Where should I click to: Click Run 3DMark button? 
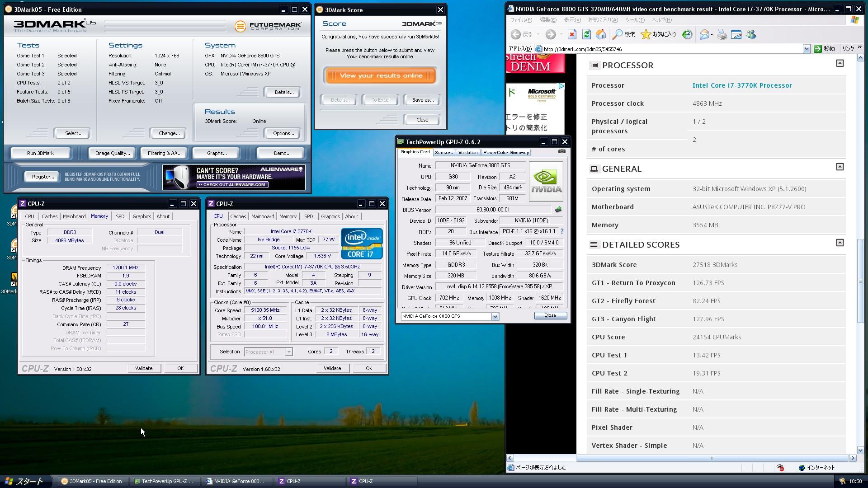[40, 153]
